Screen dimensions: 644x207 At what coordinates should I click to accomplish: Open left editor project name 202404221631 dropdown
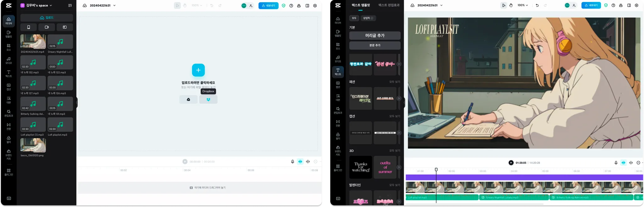[x=103, y=5]
